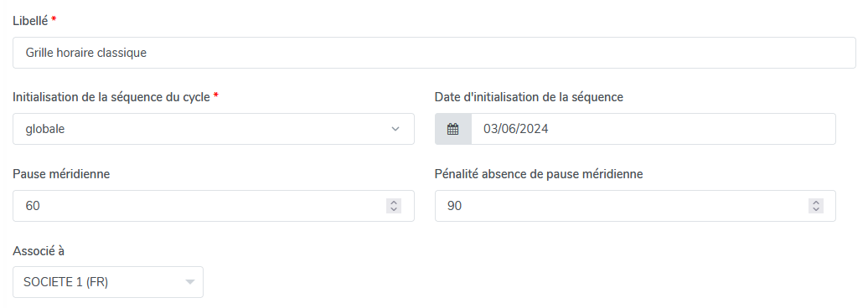Increment the Pénalité absence de pause value
868x308 pixels.
(x=816, y=203)
